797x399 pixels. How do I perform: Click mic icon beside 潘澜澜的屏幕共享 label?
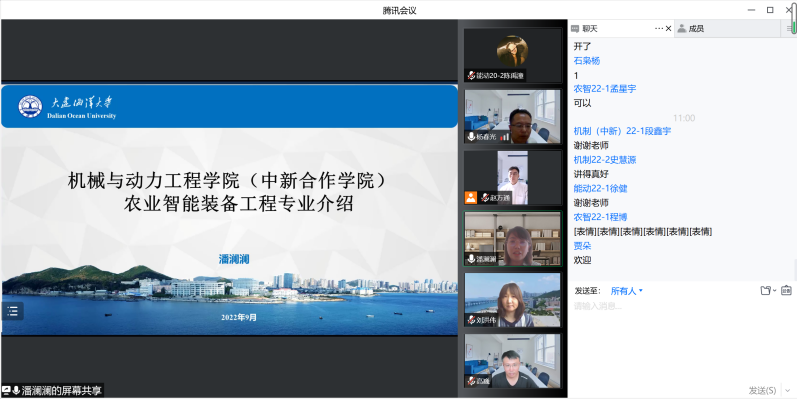pyautogui.click(x=16, y=390)
